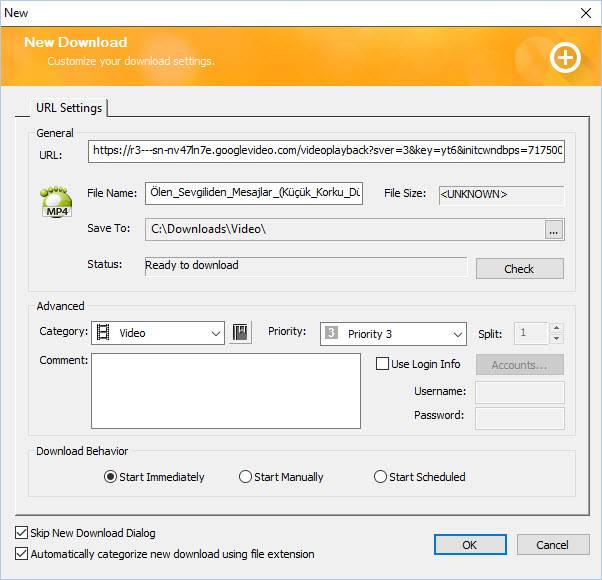Click the film strip icon in Category box

pyautogui.click(x=103, y=333)
